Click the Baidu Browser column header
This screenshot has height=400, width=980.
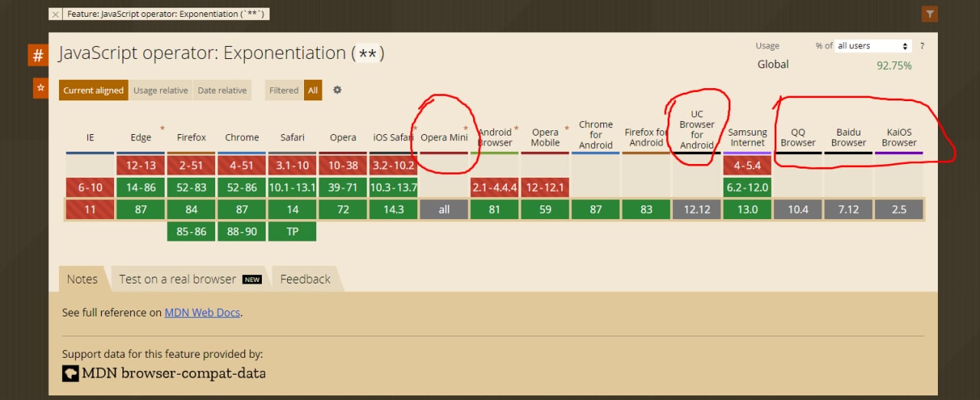(848, 138)
